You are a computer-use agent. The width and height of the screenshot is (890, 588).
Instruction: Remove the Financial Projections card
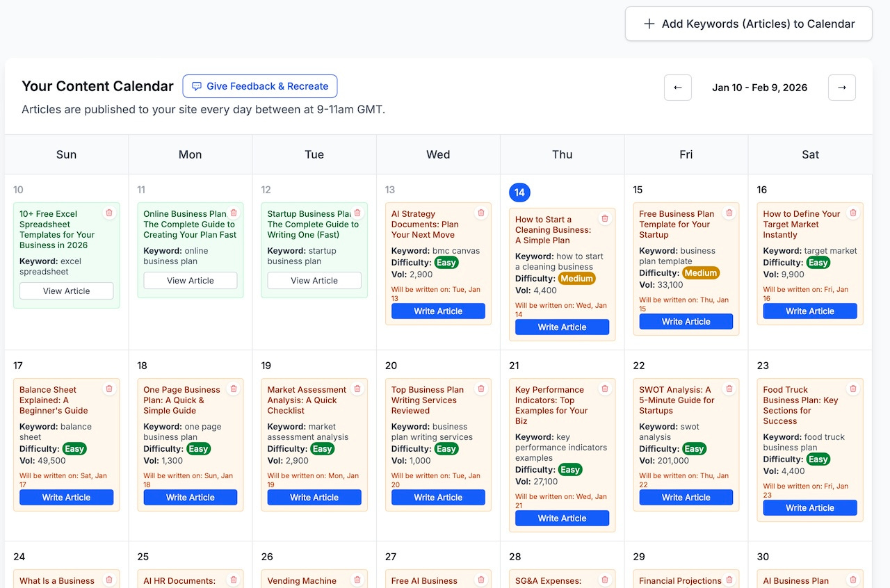(729, 580)
